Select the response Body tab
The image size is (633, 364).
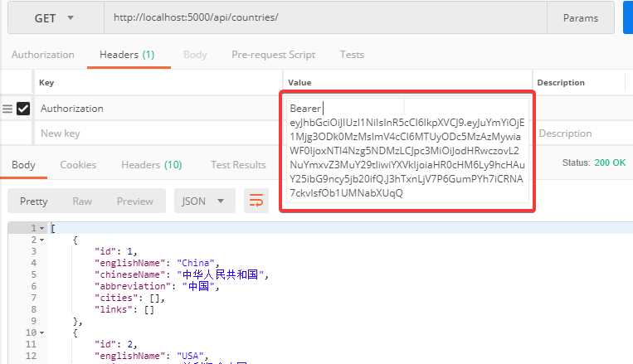pyautogui.click(x=23, y=165)
